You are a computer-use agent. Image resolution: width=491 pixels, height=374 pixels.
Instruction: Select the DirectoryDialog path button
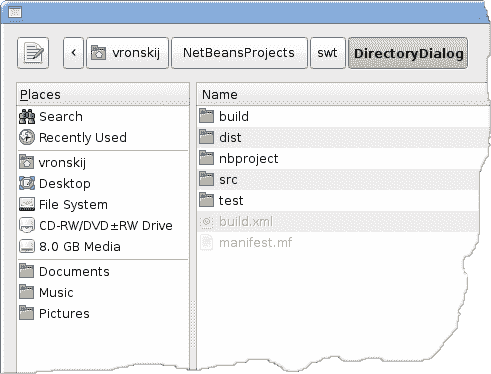[x=408, y=53]
